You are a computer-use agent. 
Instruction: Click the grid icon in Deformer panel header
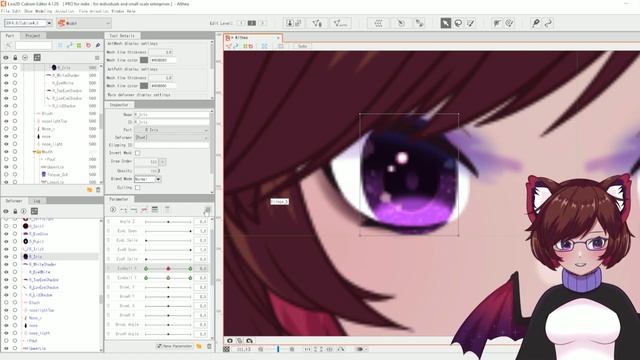click(x=34, y=211)
